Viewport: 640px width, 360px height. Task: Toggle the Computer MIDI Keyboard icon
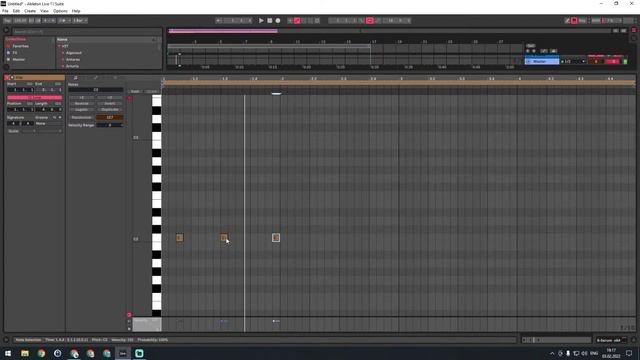574,20
